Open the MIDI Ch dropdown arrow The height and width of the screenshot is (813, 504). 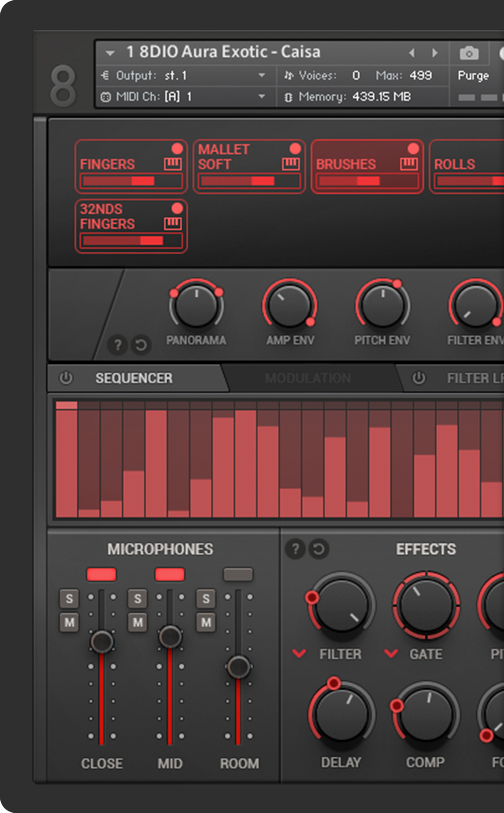(x=262, y=96)
